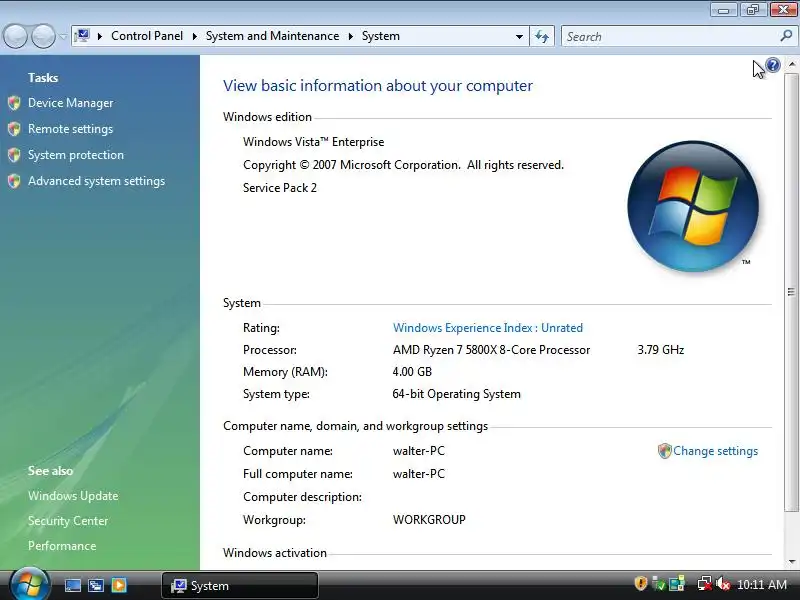
Task: Click the Remote settings shield icon
Action: click(x=14, y=129)
